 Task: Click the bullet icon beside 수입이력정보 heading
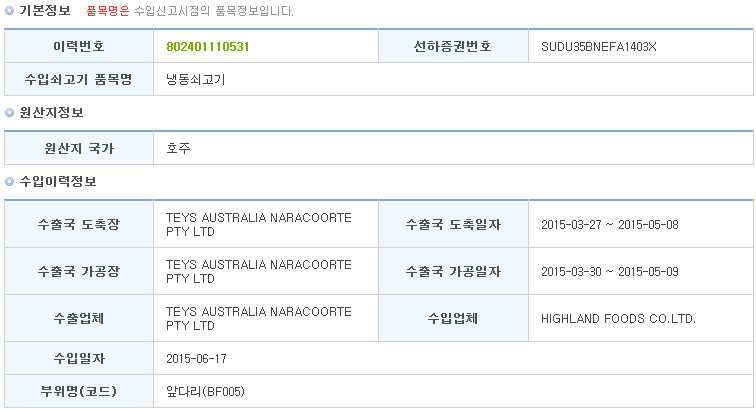point(9,182)
